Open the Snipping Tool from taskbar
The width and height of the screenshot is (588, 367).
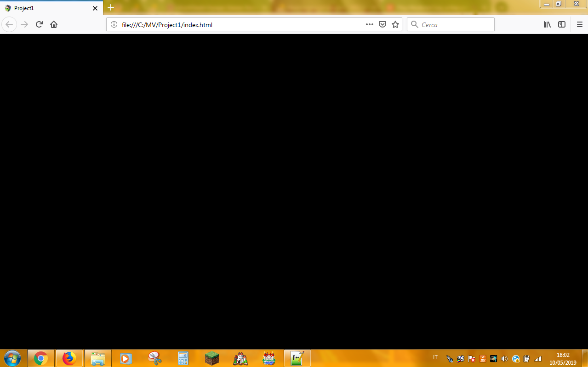click(155, 358)
